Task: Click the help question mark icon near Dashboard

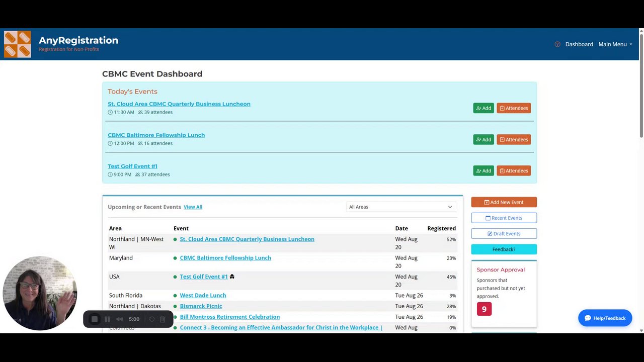Action: 557,44
